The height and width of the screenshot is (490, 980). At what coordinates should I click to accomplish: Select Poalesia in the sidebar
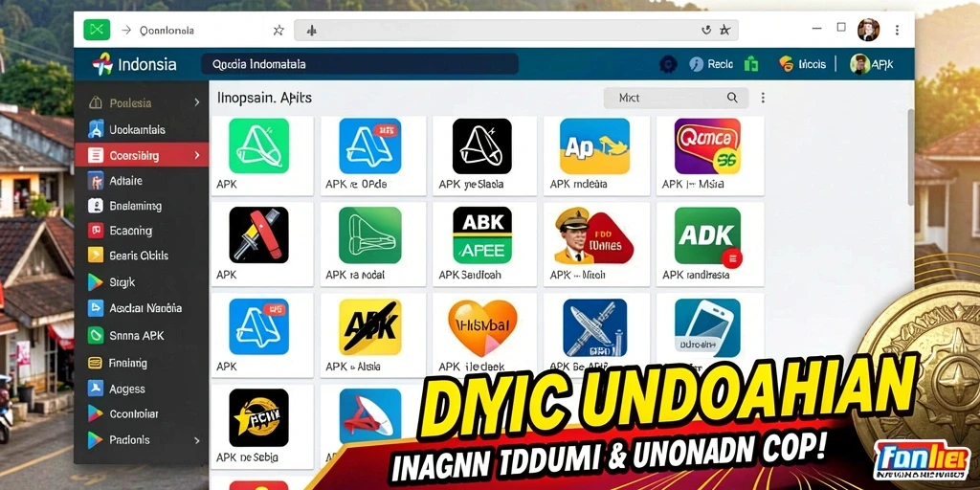click(142, 102)
